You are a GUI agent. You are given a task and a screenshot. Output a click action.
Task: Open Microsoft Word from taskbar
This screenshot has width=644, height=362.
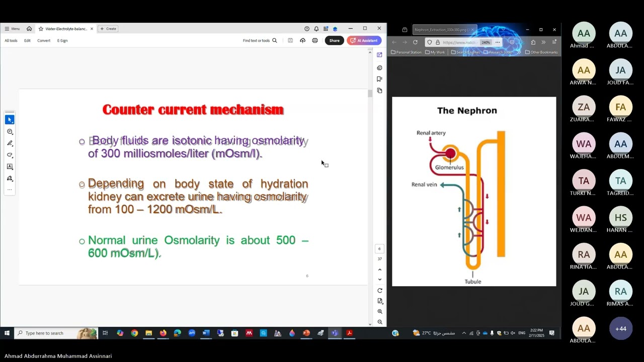[x=206, y=333]
